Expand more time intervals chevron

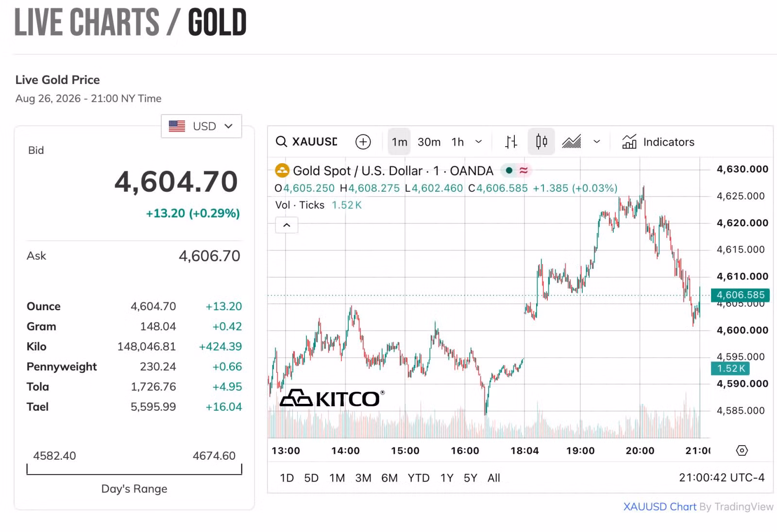(x=478, y=142)
